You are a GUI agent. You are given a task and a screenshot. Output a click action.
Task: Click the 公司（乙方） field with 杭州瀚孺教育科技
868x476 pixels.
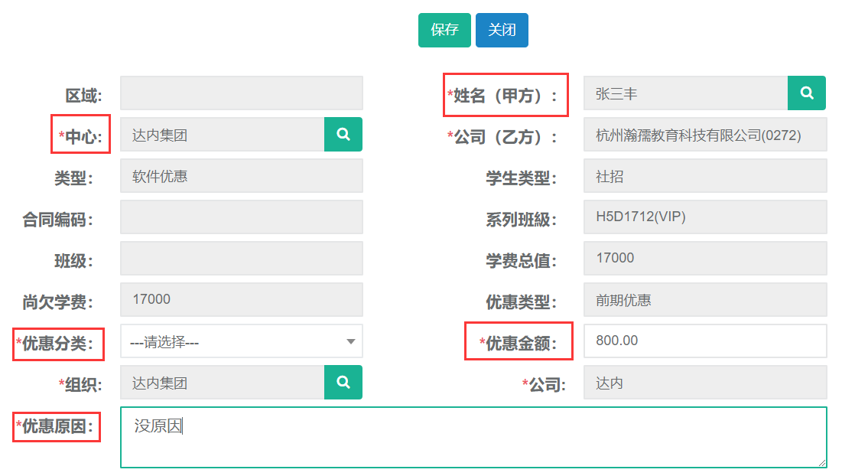(x=704, y=135)
